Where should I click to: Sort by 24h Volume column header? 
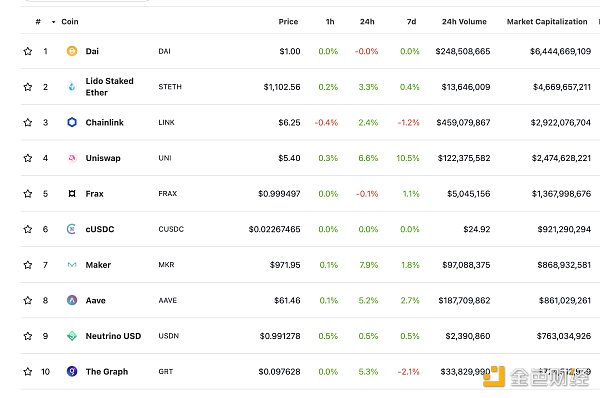[464, 22]
